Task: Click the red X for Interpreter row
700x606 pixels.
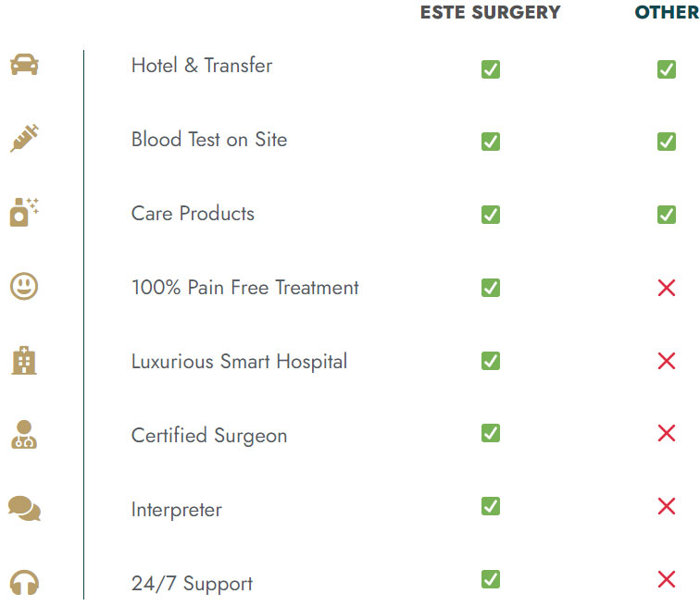Action: tap(666, 506)
